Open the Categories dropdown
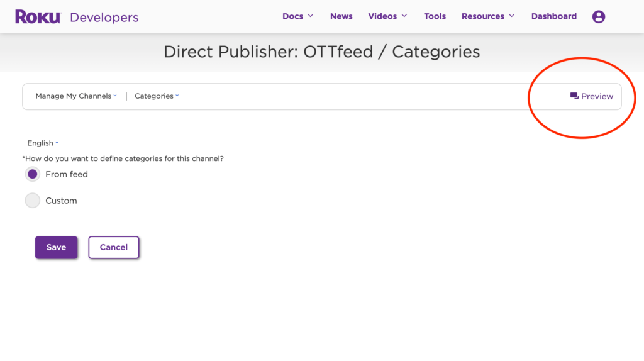The image size is (644, 361). pos(157,96)
